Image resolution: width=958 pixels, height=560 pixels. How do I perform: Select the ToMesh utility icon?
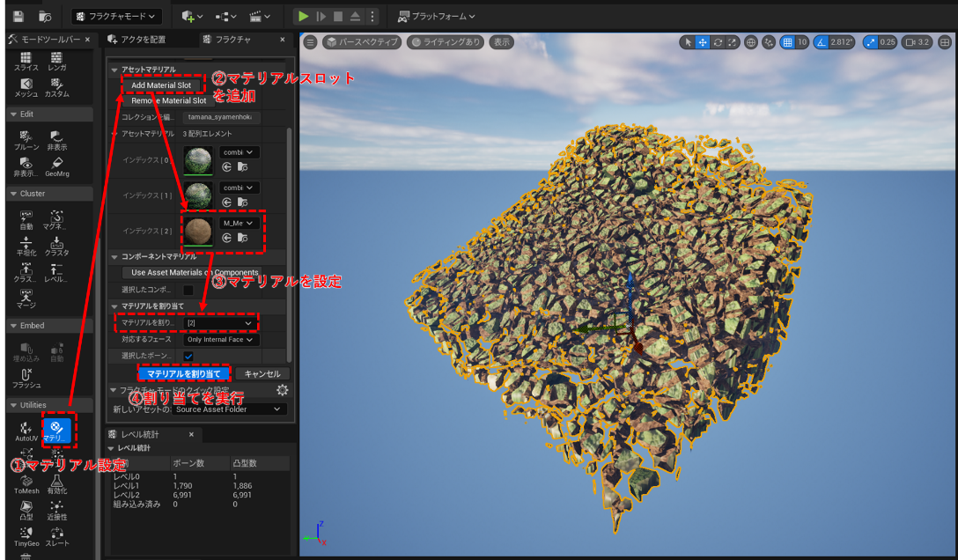tap(26, 484)
